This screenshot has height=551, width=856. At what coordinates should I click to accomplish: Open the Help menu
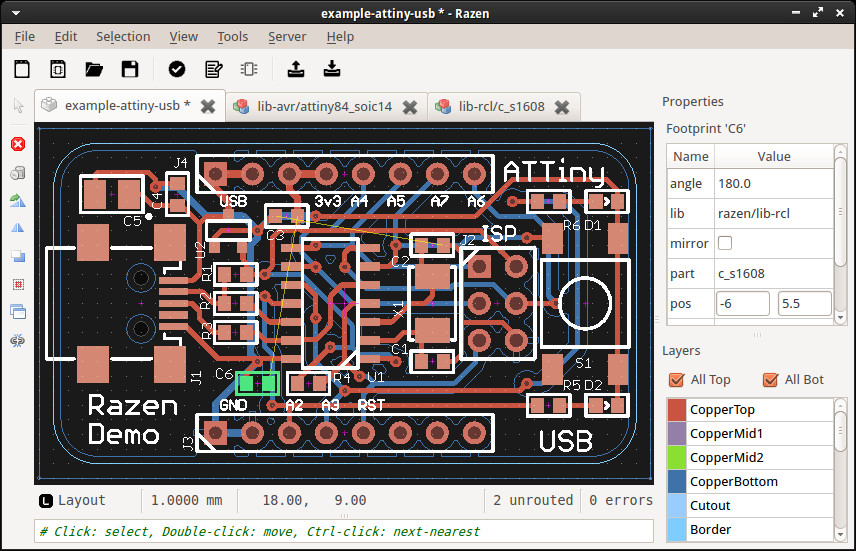coord(340,37)
